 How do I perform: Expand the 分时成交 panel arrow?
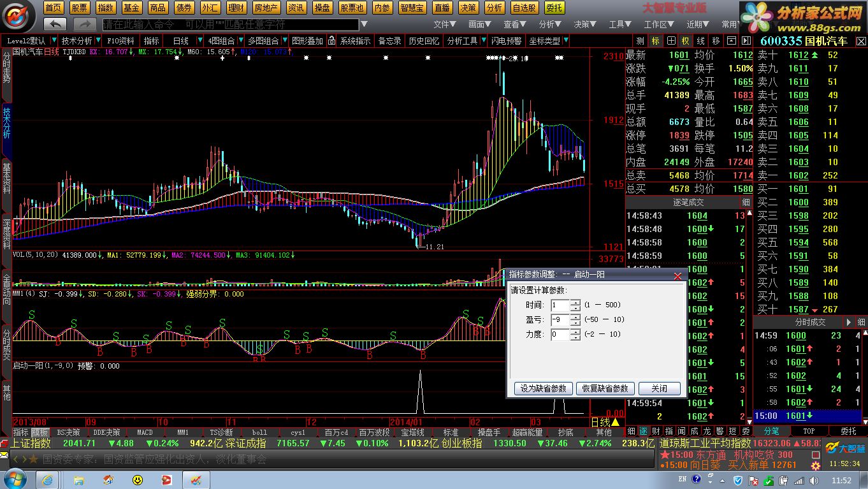point(848,323)
